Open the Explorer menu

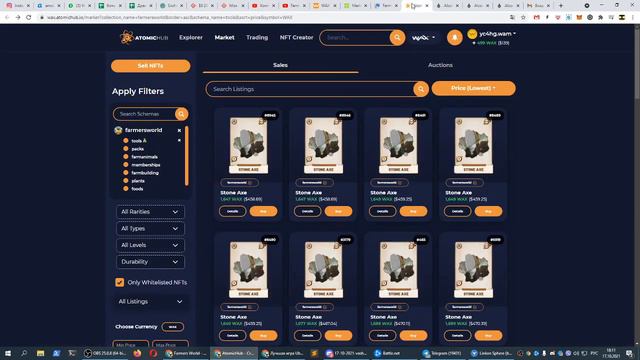tap(191, 38)
